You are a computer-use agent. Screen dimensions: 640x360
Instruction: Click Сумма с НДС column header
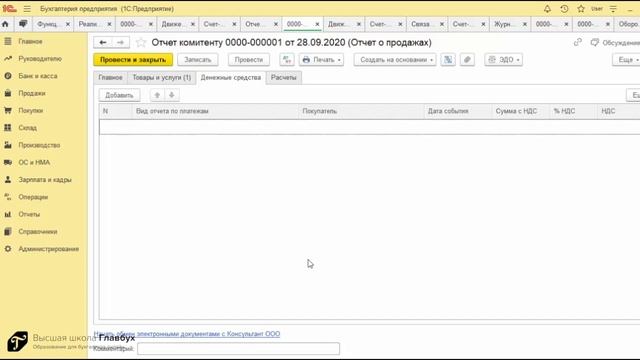(x=521, y=111)
